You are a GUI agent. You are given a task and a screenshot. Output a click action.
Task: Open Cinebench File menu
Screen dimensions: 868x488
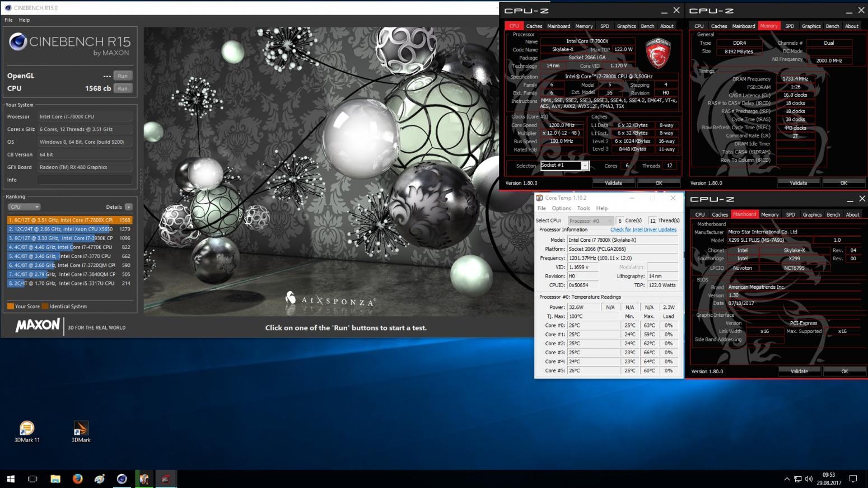(8, 20)
